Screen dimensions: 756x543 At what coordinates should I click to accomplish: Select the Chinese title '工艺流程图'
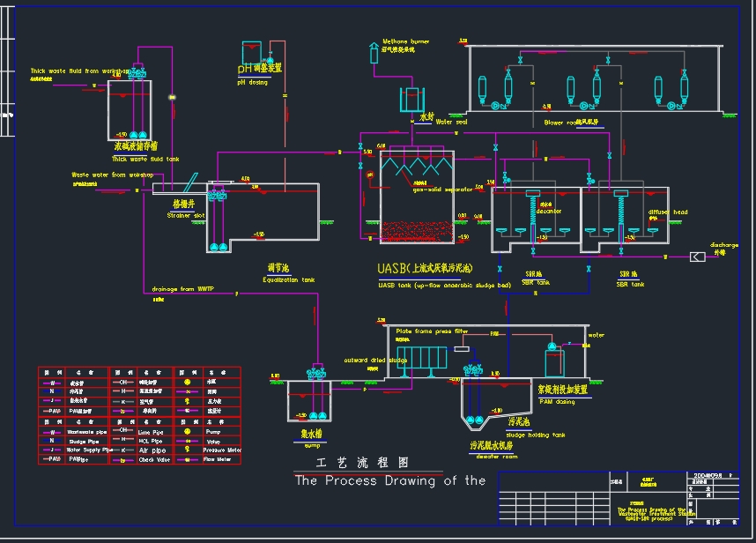click(x=362, y=463)
